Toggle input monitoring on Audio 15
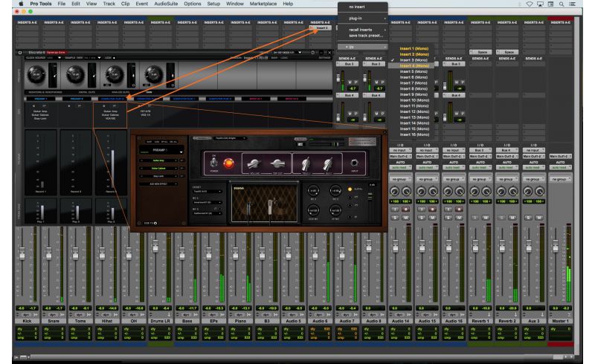595x364 pixels. coord(422,209)
